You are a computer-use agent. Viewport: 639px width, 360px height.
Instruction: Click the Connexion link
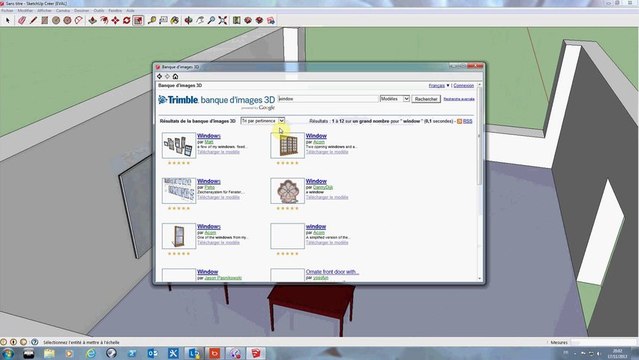click(464, 86)
